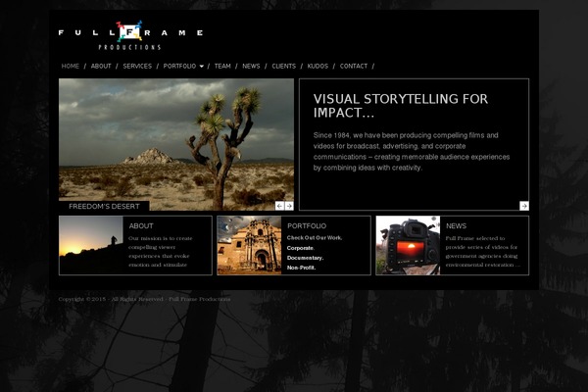Open the News menu item
588x392 pixels.
(251, 66)
